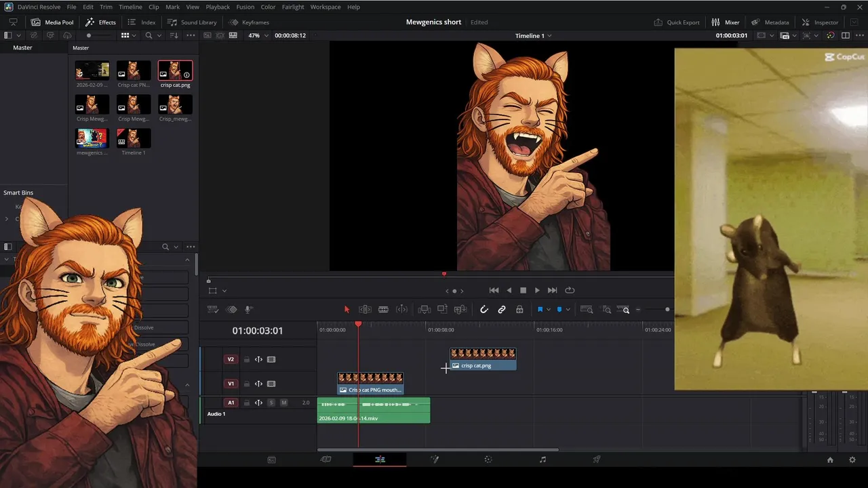Disable the V2 video track filmstrip icon
868x488 pixels.
(x=271, y=359)
